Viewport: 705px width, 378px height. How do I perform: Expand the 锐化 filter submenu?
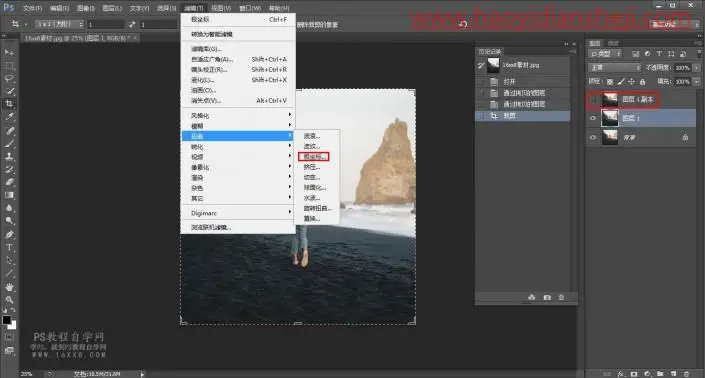point(238,147)
